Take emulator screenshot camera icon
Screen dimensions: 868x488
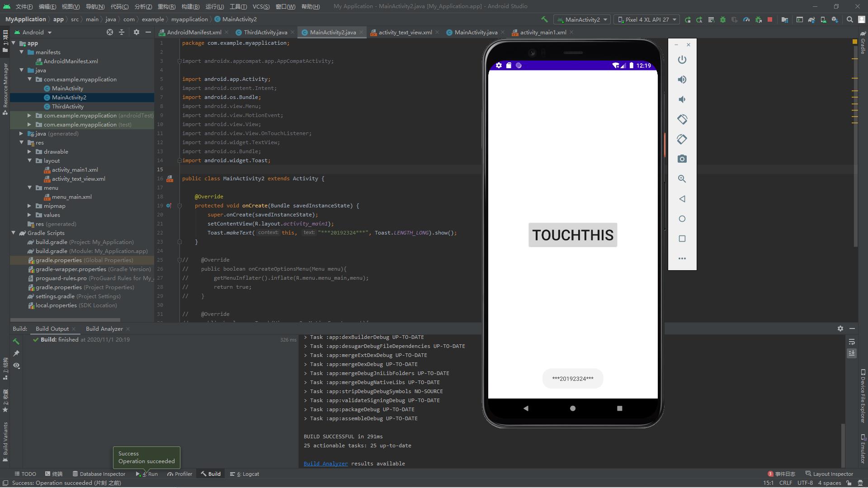(682, 159)
